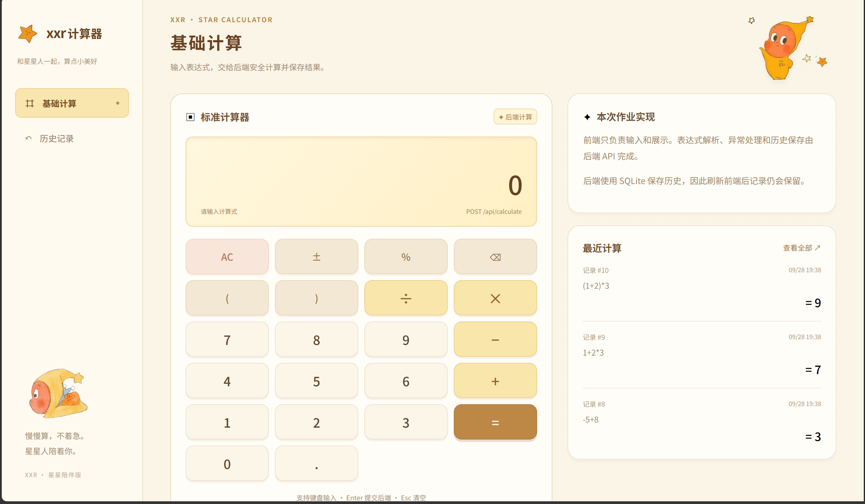Select history record #8 -5+8
The width and height of the screenshot is (865, 504).
(x=702, y=421)
